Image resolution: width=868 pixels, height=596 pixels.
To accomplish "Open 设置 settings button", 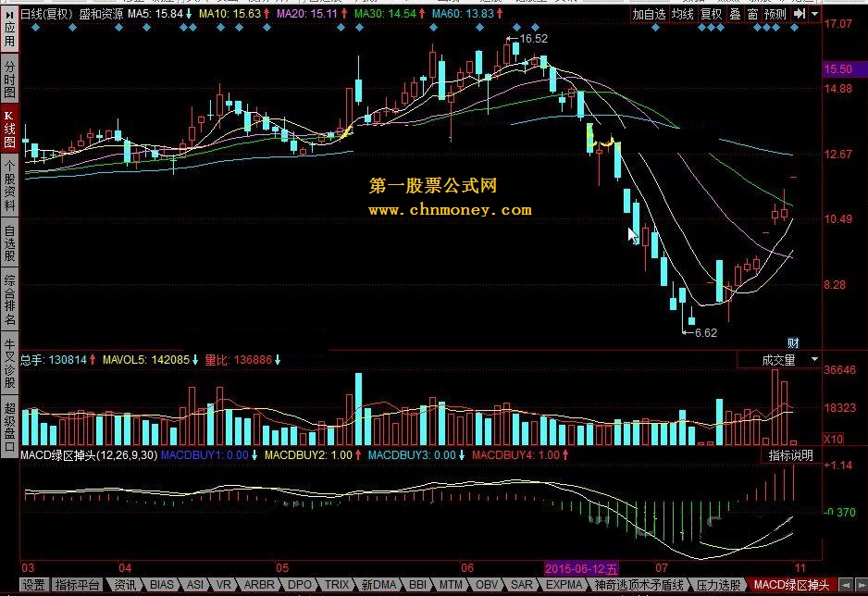I will (33, 584).
